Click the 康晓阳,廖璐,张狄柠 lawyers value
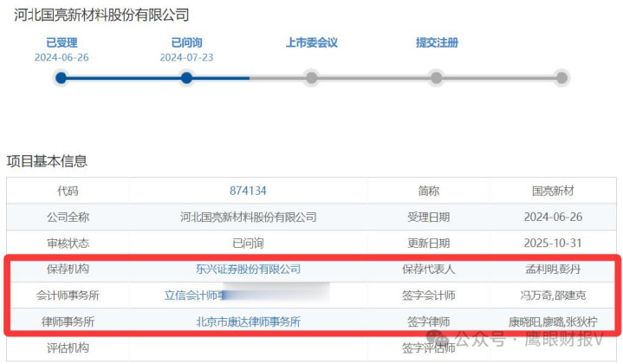This screenshot has width=623, height=364. [553, 322]
